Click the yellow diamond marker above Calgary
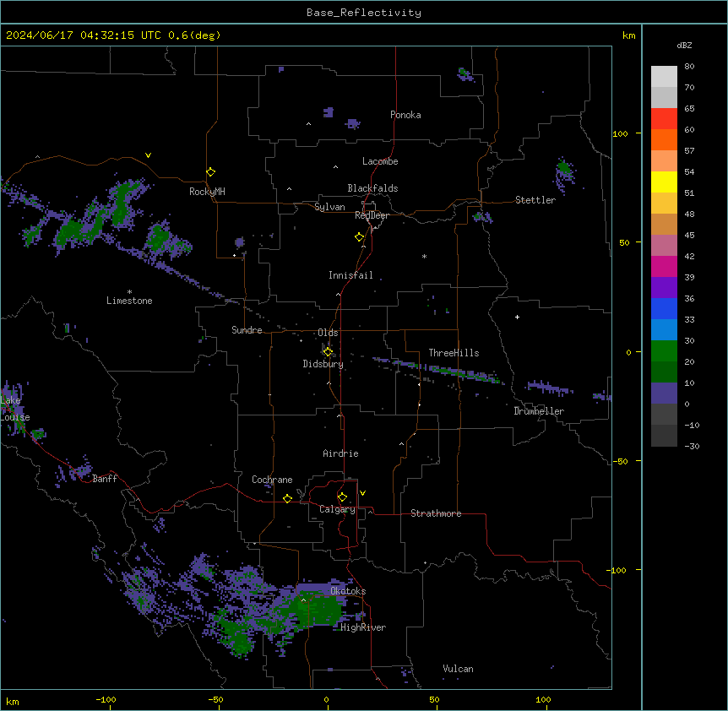728x711 pixels. pos(342,497)
